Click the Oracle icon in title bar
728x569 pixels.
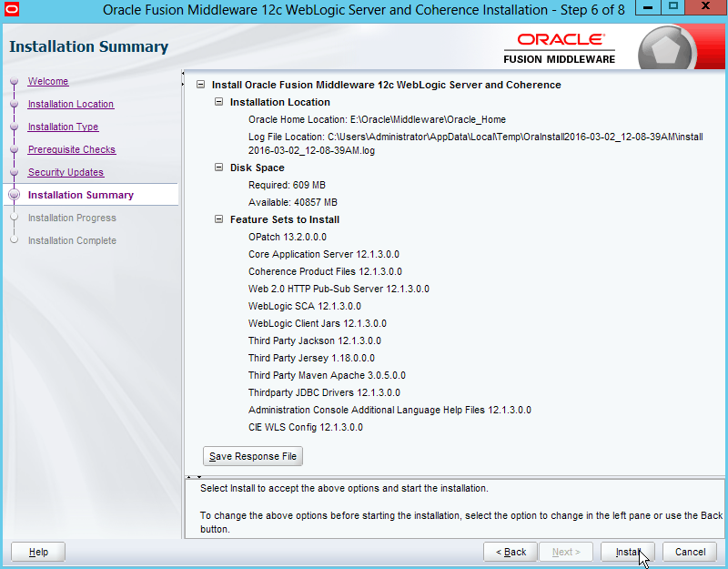(x=12, y=11)
